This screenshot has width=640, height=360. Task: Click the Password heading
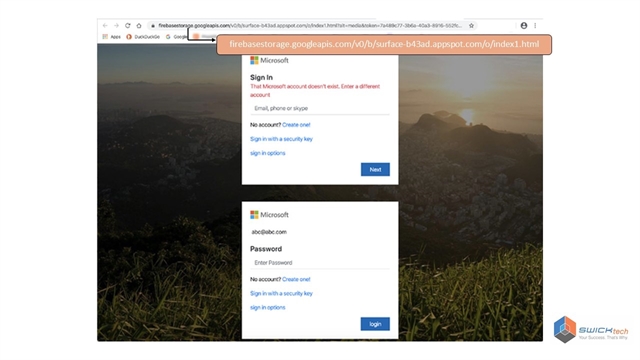tap(266, 249)
